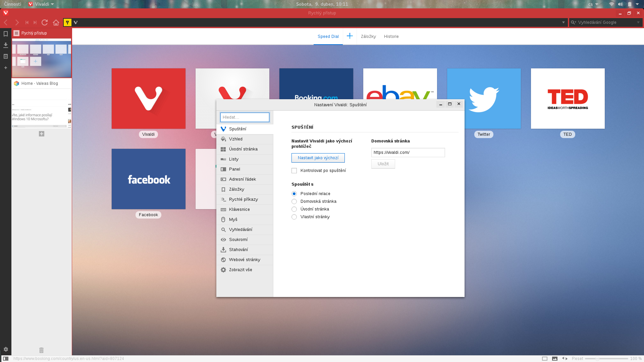
Task: Select the Home - Valeas Blog tab
Action: click(42, 103)
